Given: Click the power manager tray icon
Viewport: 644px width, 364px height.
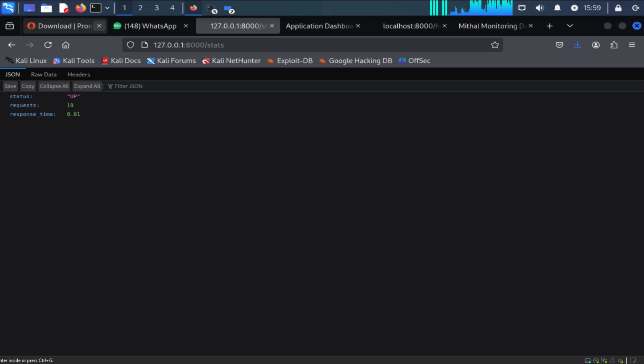Looking at the screenshot, I should pyautogui.click(x=574, y=8).
